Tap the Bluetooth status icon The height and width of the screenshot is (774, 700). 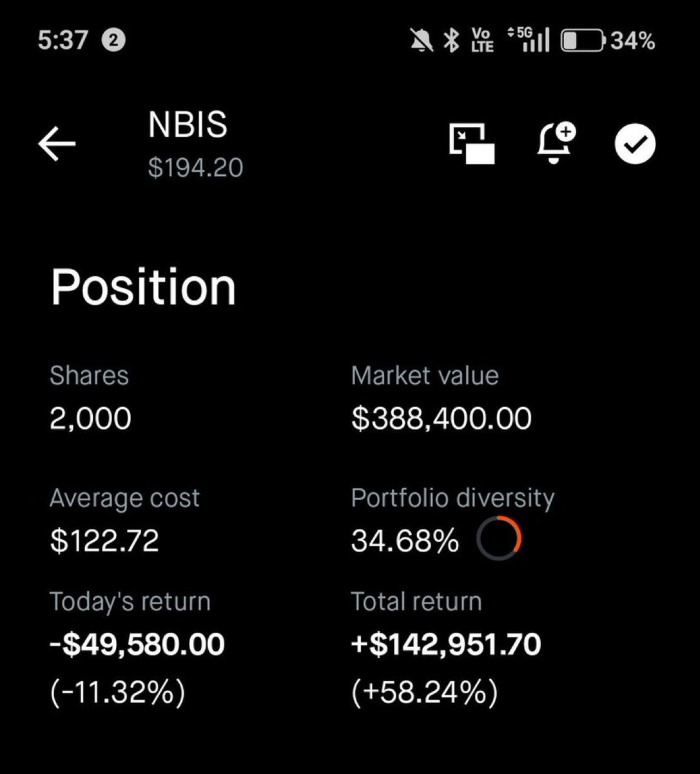[x=452, y=41]
